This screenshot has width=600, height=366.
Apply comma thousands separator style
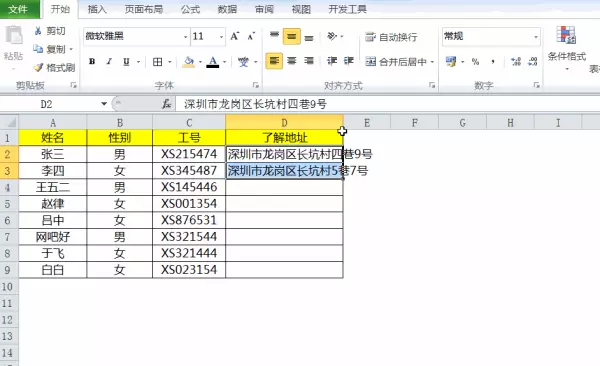[493, 62]
